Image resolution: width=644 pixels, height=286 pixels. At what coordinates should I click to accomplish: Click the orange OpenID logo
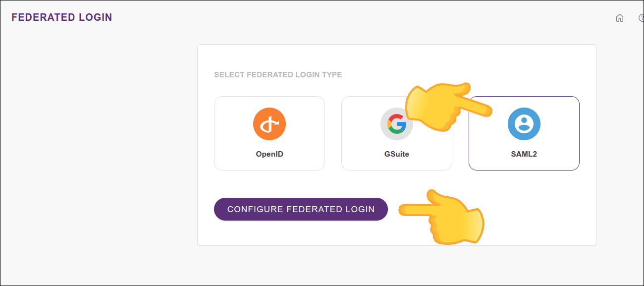click(x=269, y=124)
